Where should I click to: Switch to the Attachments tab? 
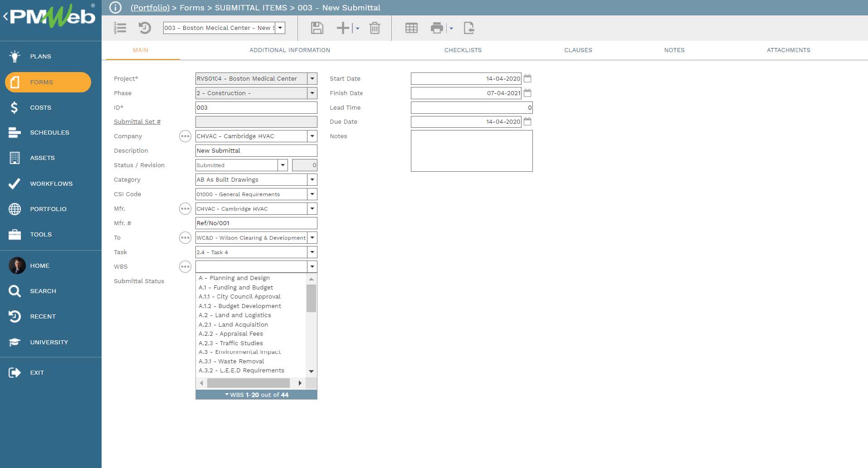[x=789, y=50]
